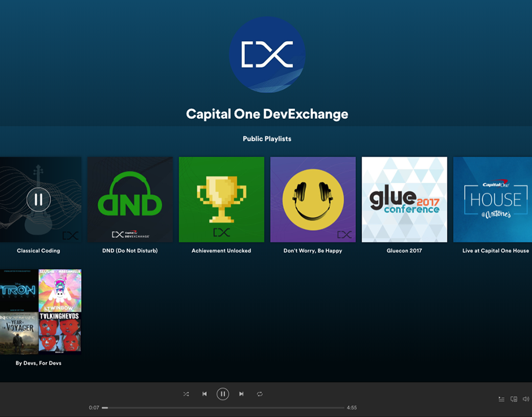The height and width of the screenshot is (417, 532).
Task: Click the Achievement Unlocked title
Action: 221,251
